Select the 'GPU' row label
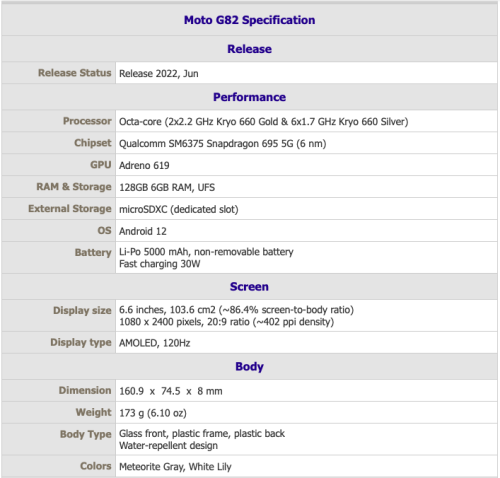Viewport: 500px width, 478px height. [x=101, y=165]
